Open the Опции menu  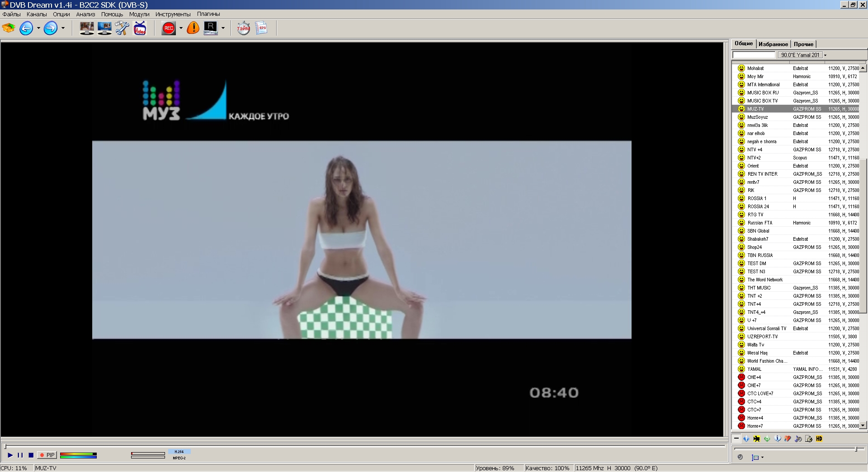[61, 14]
